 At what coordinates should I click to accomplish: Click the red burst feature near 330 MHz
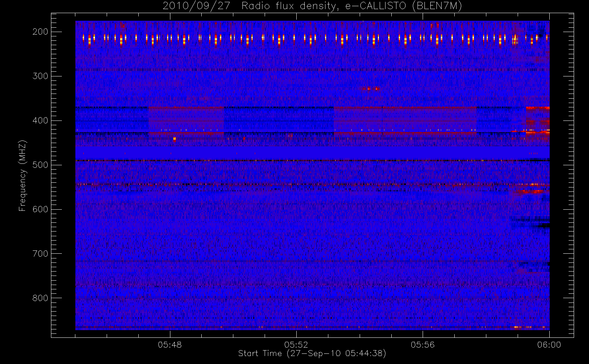371,88
